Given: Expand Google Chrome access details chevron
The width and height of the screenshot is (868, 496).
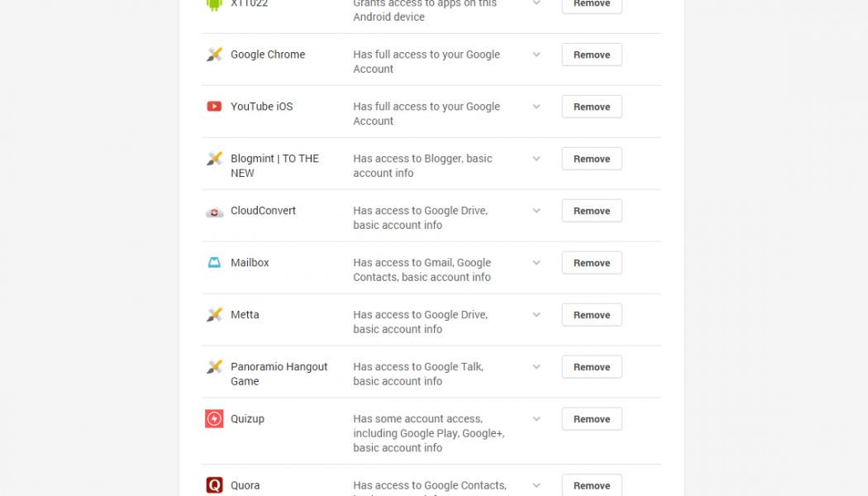Looking at the screenshot, I should 537,55.
